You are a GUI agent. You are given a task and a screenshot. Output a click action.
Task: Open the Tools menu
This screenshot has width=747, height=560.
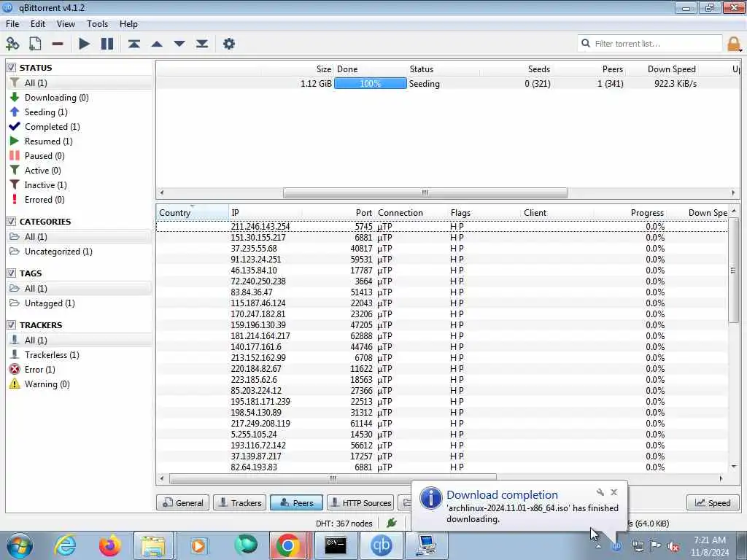pos(97,24)
